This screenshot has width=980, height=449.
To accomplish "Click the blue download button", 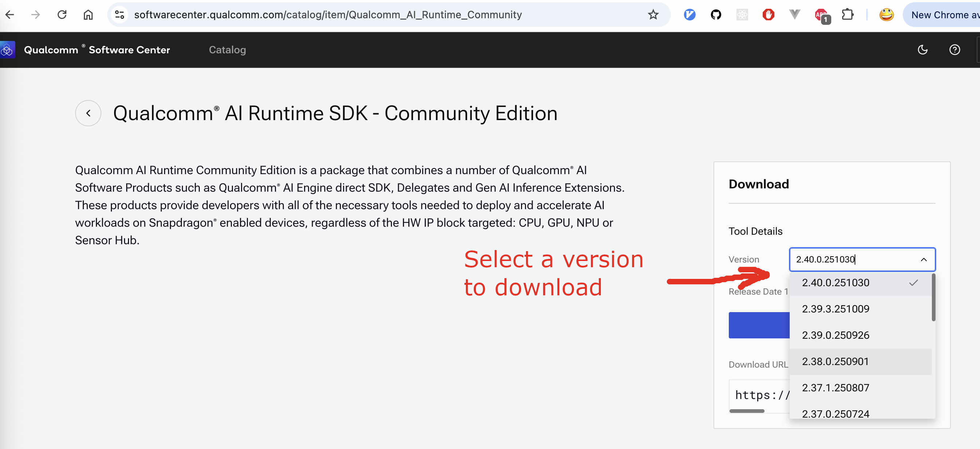I will (759, 325).
